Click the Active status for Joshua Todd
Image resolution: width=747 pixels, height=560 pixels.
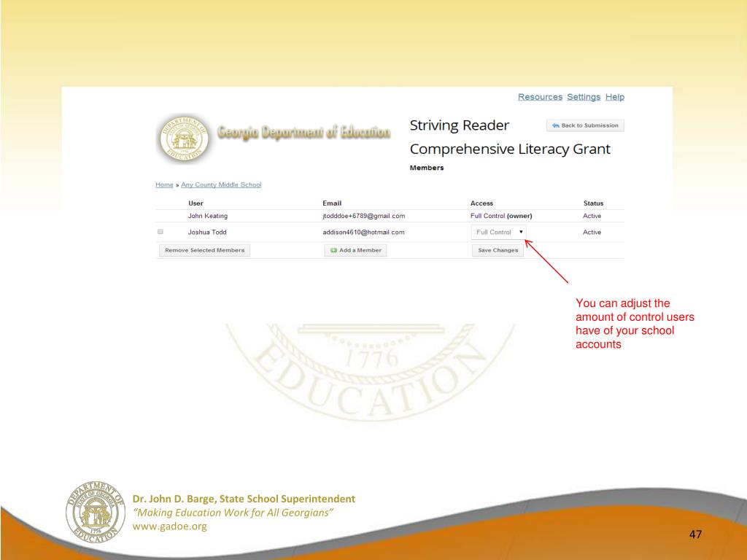(592, 232)
